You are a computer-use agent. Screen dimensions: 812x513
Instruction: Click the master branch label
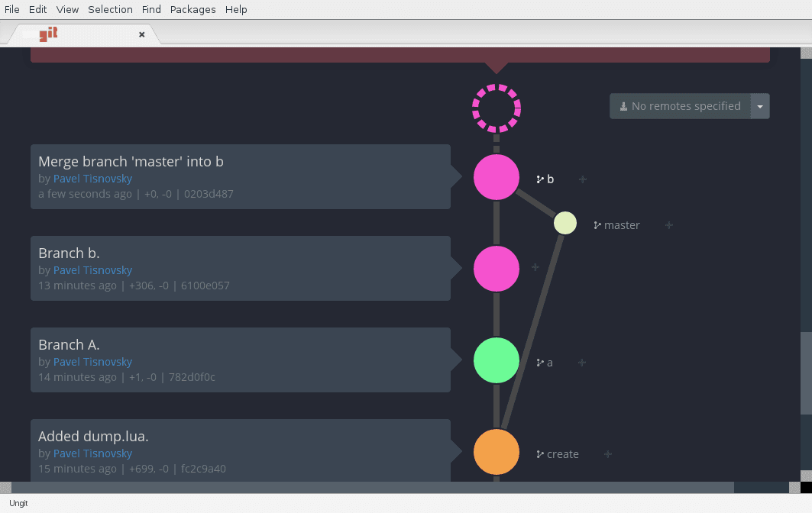[x=616, y=225]
